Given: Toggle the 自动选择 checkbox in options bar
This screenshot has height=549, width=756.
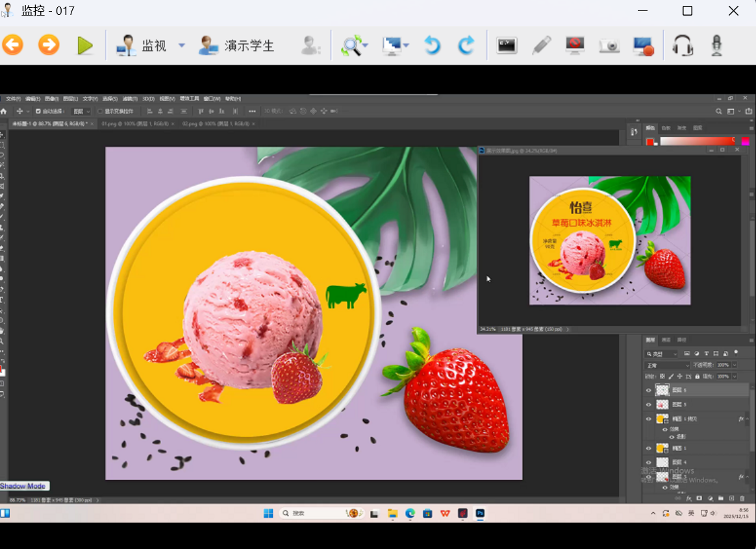Looking at the screenshot, I should (x=38, y=112).
